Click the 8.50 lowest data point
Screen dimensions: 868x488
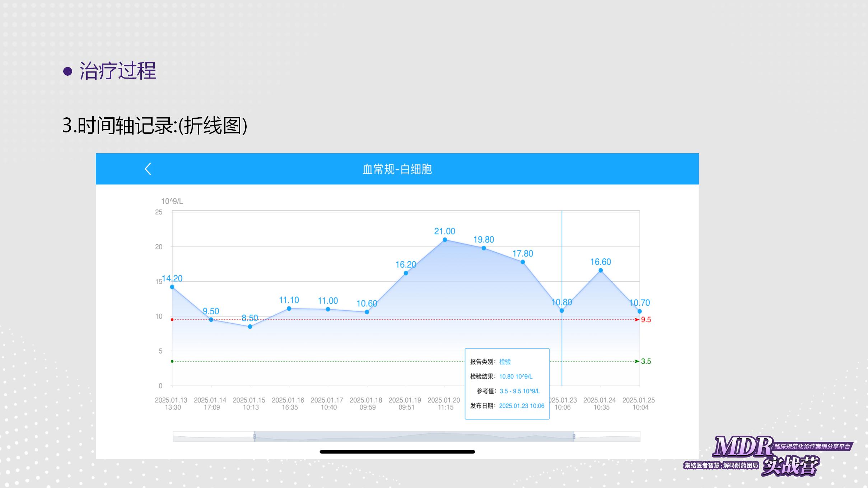click(250, 327)
